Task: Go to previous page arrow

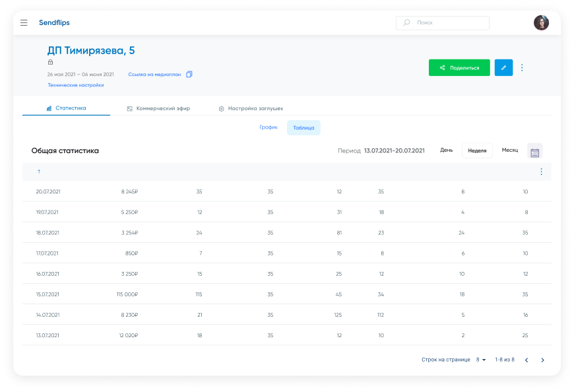Action: coord(526,360)
